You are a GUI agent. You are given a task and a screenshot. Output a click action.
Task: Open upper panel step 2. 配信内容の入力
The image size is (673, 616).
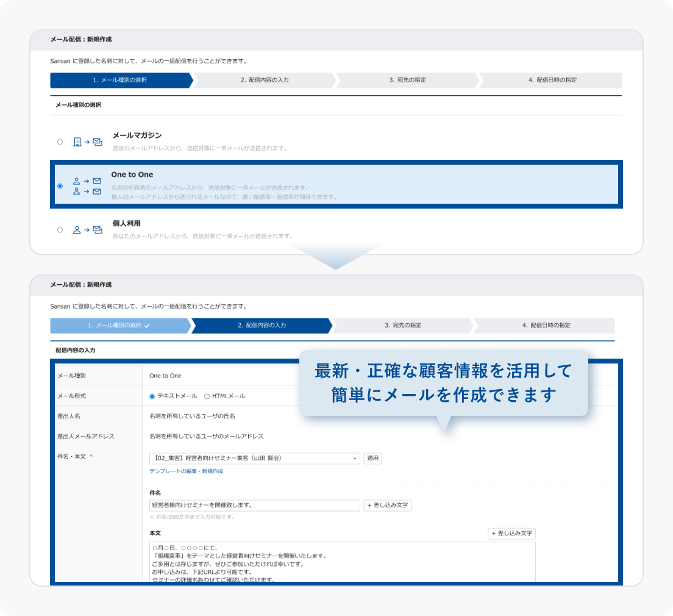tap(265, 81)
